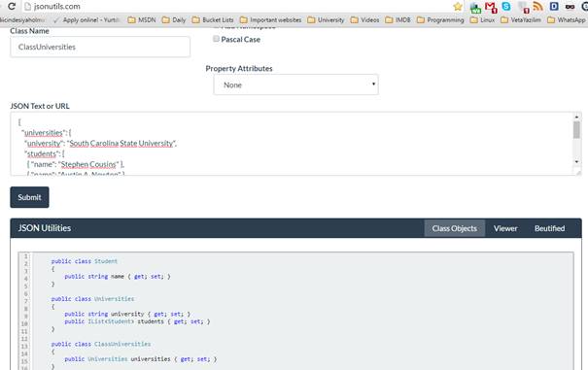Click the 'string name' property line
The width and height of the screenshot is (588, 370).
click(118, 276)
